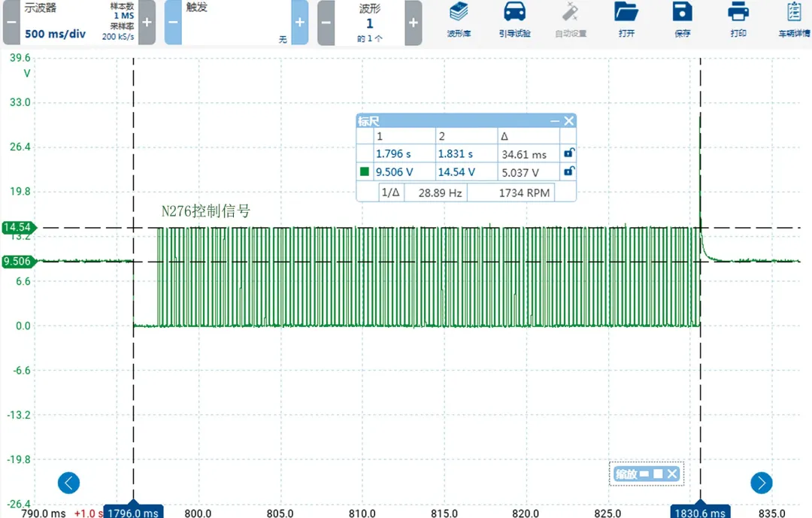
Task: Open a file with the folder icon
Action: 626,20
